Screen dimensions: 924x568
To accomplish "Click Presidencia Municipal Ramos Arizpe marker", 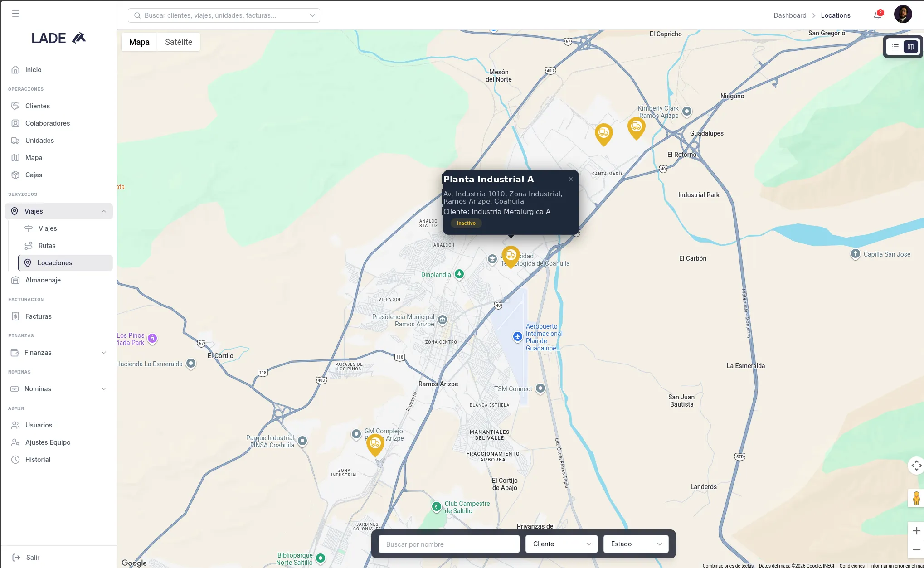I will pyautogui.click(x=443, y=320).
